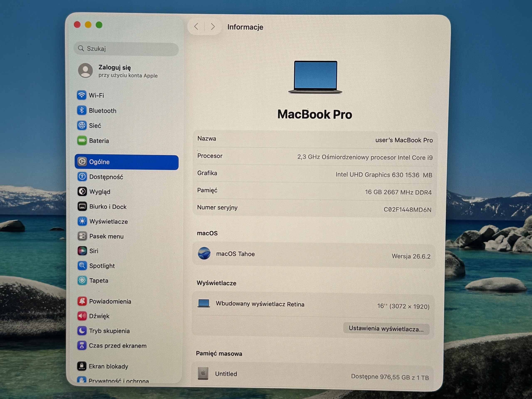Go back with the left chevron
This screenshot has height=399, width=532.
(x=196, y=26)
